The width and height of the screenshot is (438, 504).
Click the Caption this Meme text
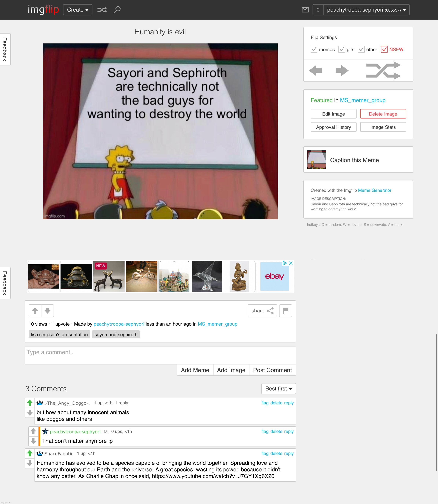click(x=354, y=160)
